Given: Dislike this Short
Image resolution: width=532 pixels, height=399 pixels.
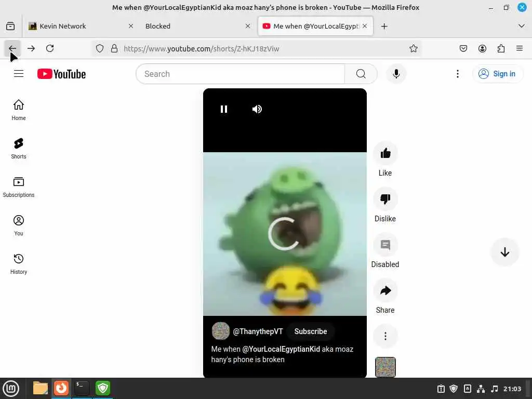Looking at the screenshot, I should 385,199.
